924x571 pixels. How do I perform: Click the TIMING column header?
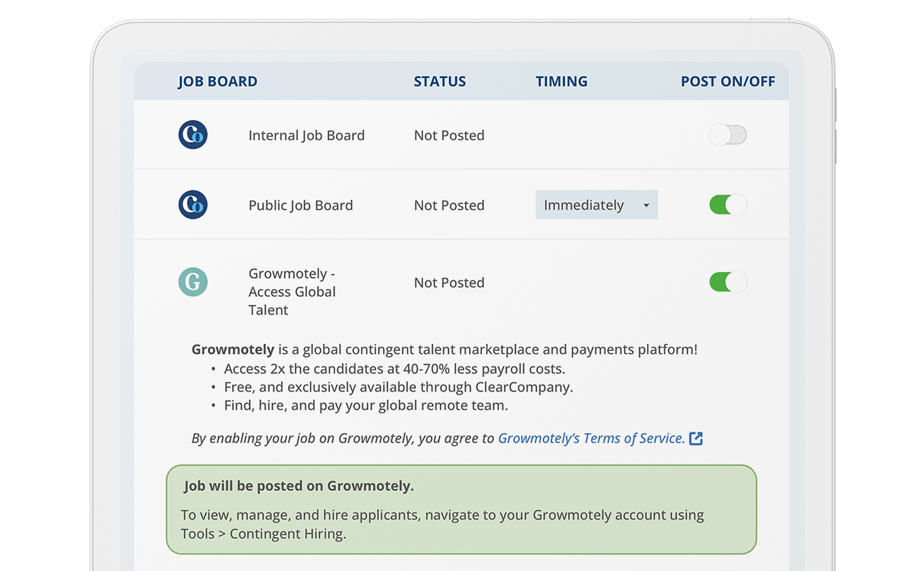click(561, 82)
